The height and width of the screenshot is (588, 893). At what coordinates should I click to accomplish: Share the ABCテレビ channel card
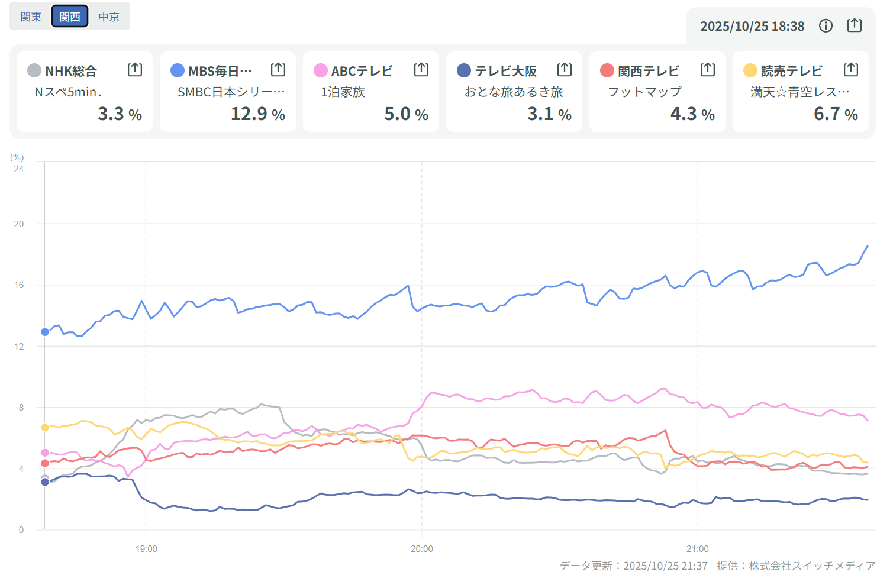[x=421, y=70]
